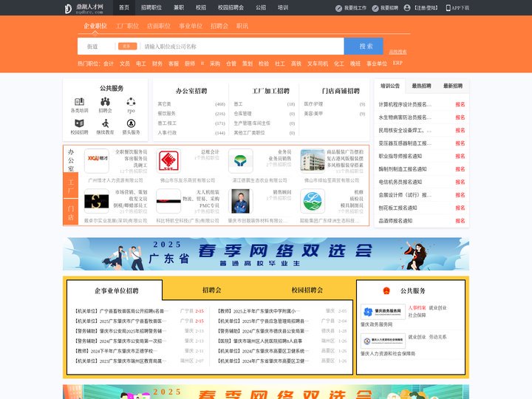Click the orange 更多 button in search box
Screen dimensions: 532x399
coord(127,46)
